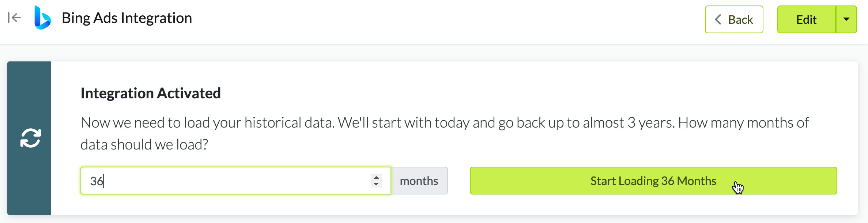Go back using the Back button label
Screen dimensions: 868x223
click(x=740, y=19)
